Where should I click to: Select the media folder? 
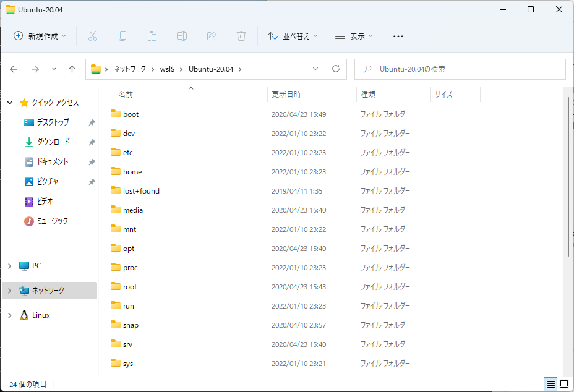click(x=133, y=210)
